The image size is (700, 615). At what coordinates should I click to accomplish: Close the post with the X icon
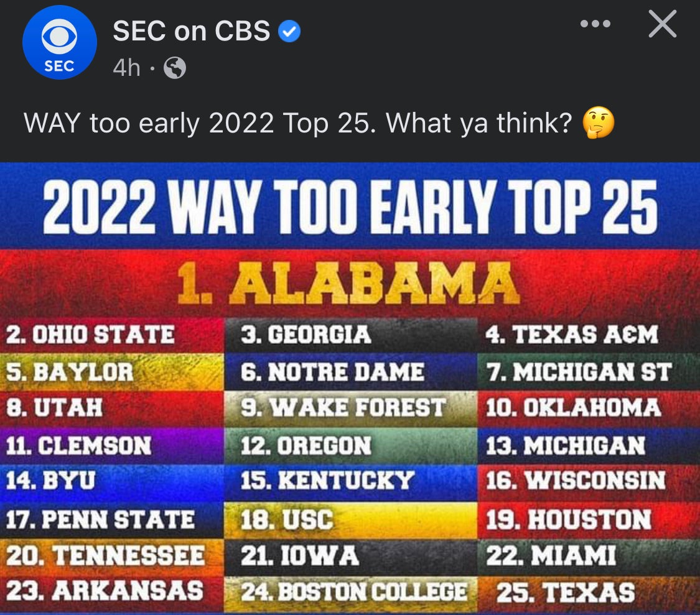[662, 25]
